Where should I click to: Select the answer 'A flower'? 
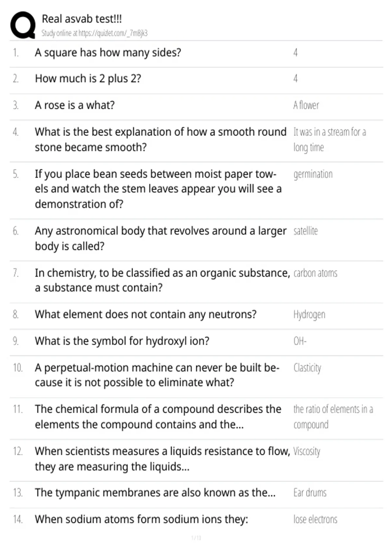pyautogui.click(x=306, y=105)
